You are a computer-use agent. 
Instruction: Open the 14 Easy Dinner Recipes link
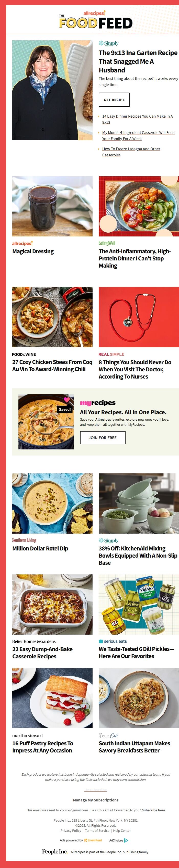pos(138,119)
